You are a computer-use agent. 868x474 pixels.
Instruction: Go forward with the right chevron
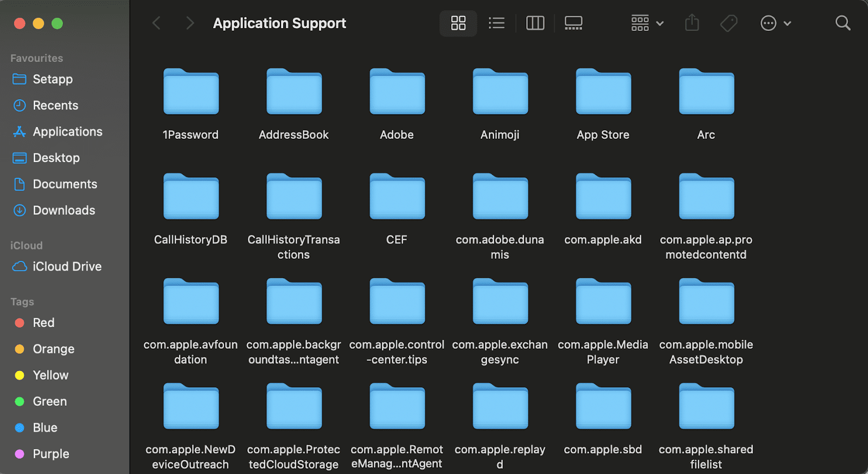(x=189, y=23)
